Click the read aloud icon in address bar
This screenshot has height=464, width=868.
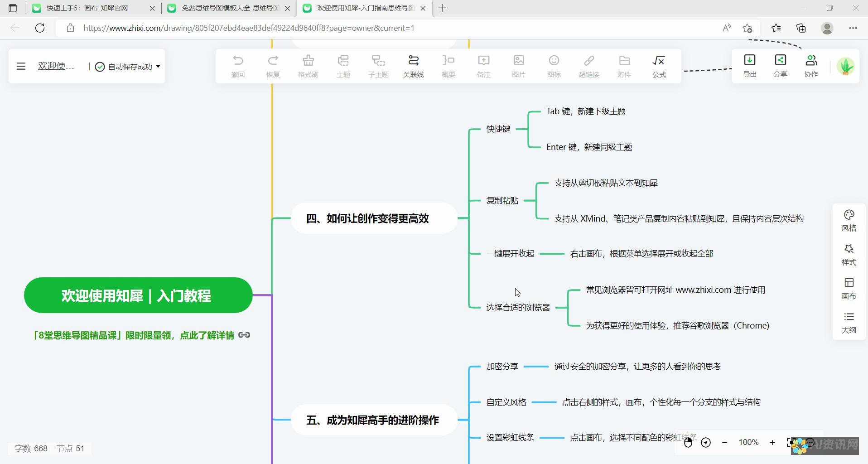coord(727,28)
